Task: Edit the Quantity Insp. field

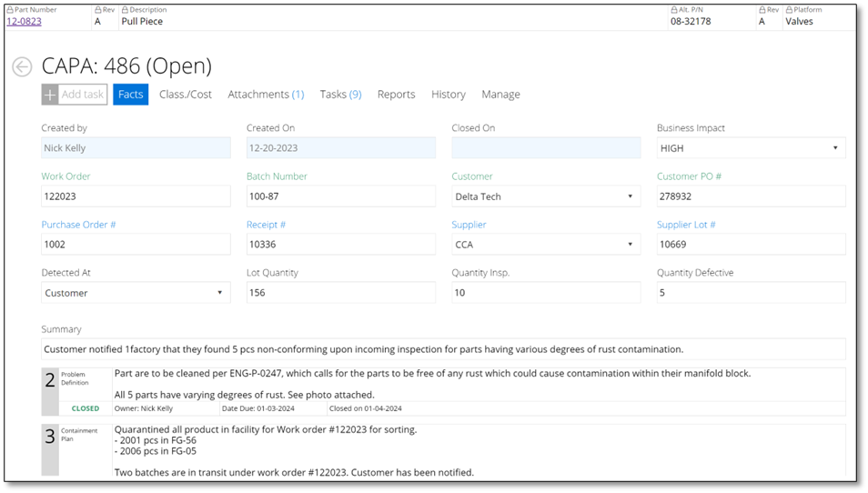Action: point(546,293)
